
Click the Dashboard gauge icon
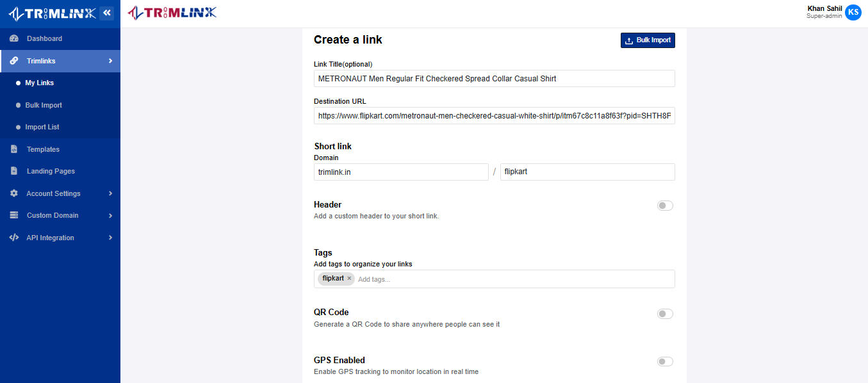pos(14,38)
